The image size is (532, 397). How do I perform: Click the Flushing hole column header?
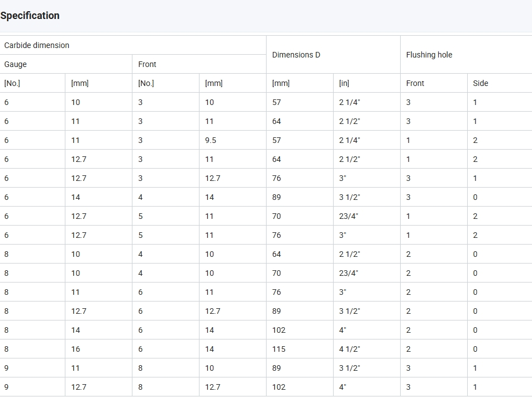(x=466, y=55)
